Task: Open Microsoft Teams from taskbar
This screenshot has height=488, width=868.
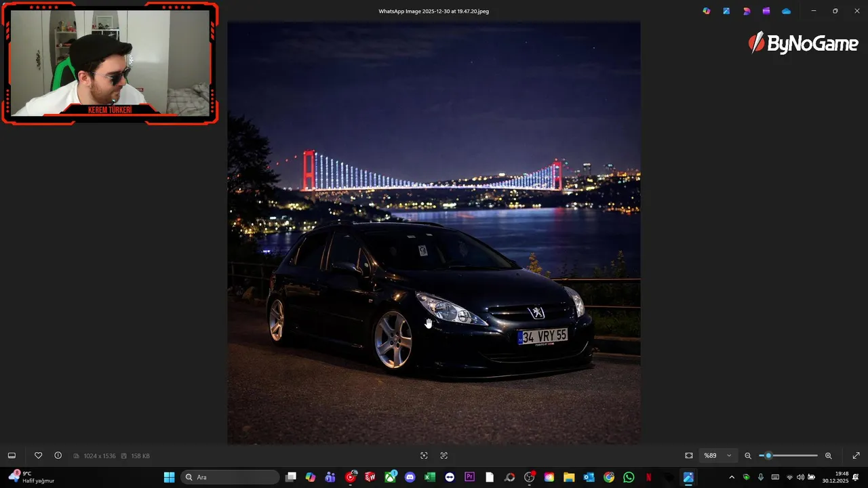Action: click(x=330, y=477)
